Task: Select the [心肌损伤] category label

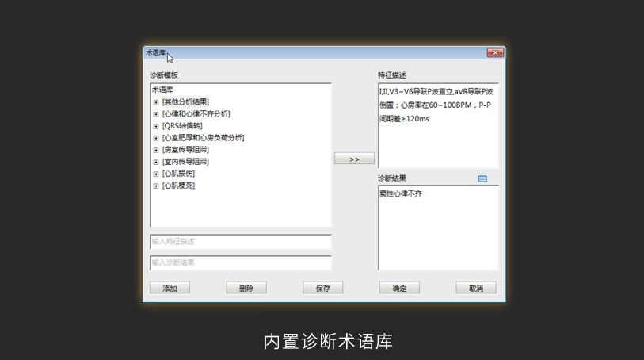Action: point(179,174)
